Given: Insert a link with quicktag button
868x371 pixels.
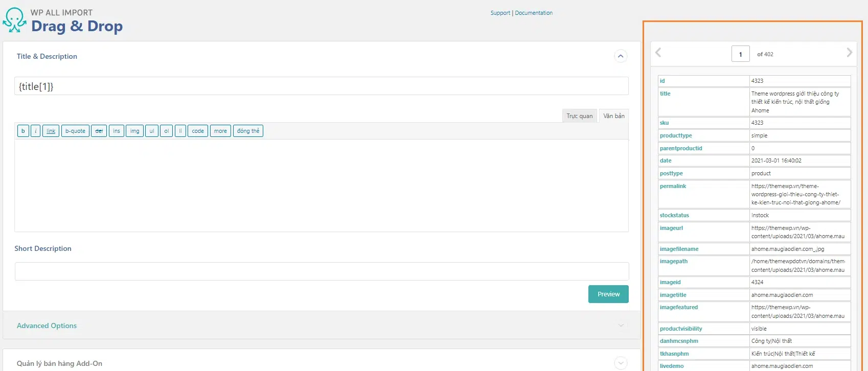Looking at the screenshot, I should [x=51, y=131].
